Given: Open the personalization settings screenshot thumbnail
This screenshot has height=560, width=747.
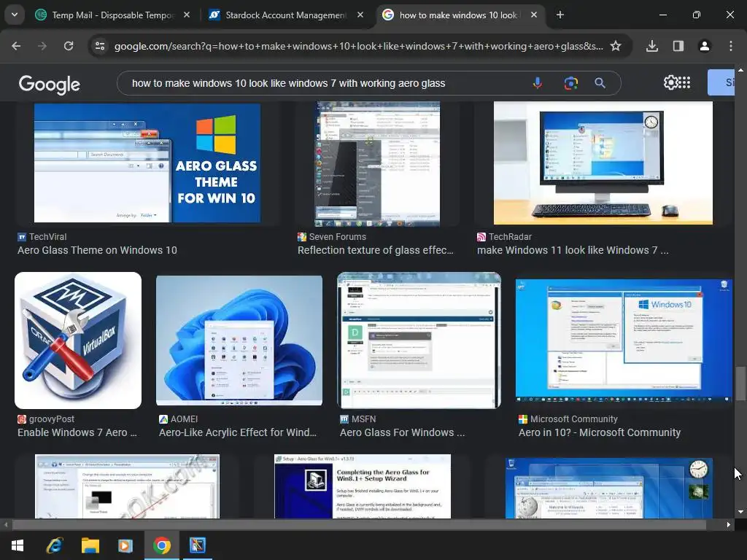Looking at the screenshot, I should tap(127, 486).
